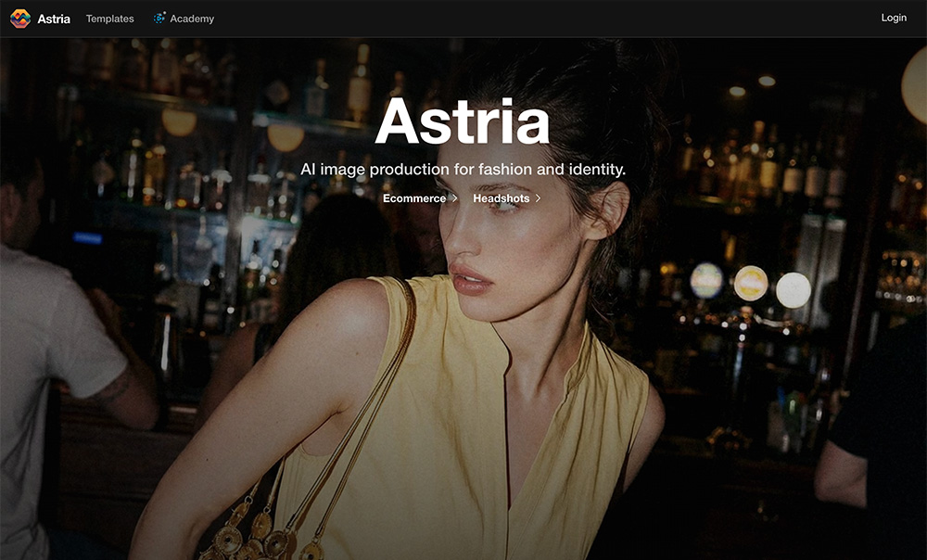Select the tagline 'AI image production for fashion and identity.'
The height and width of the screenshot is (560, 927).
coord(463,170)
